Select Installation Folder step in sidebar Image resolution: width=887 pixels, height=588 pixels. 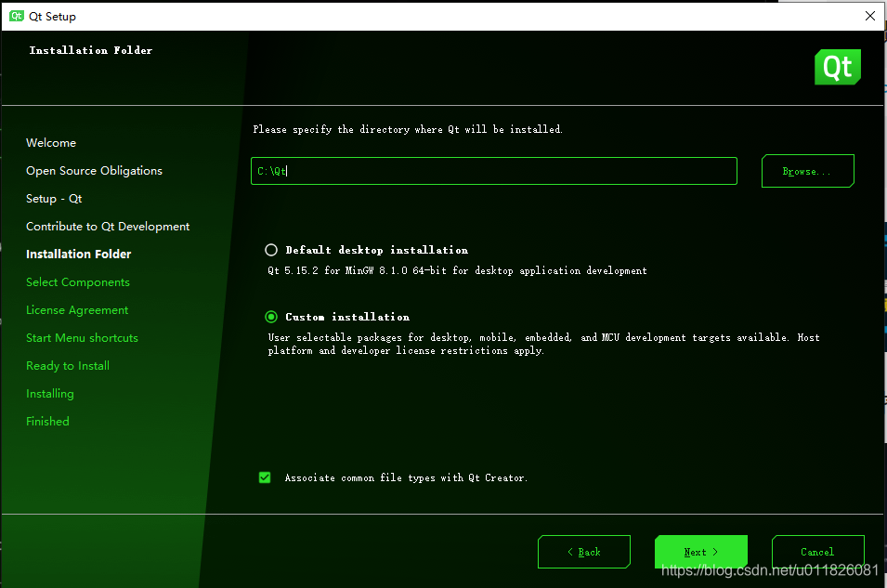point(79,255)
